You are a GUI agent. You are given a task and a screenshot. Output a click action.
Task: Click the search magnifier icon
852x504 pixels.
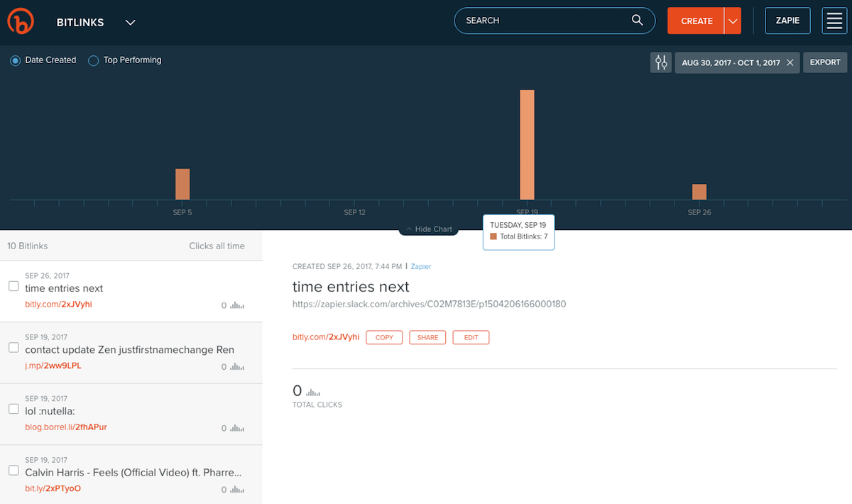[637, 21]
